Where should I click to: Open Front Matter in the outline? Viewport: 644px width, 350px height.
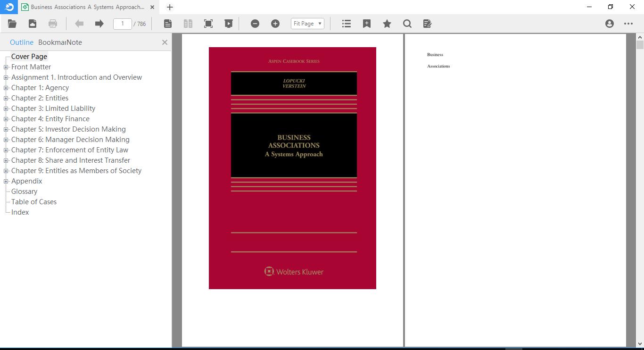pyautogui.click(x=31, y=67)
